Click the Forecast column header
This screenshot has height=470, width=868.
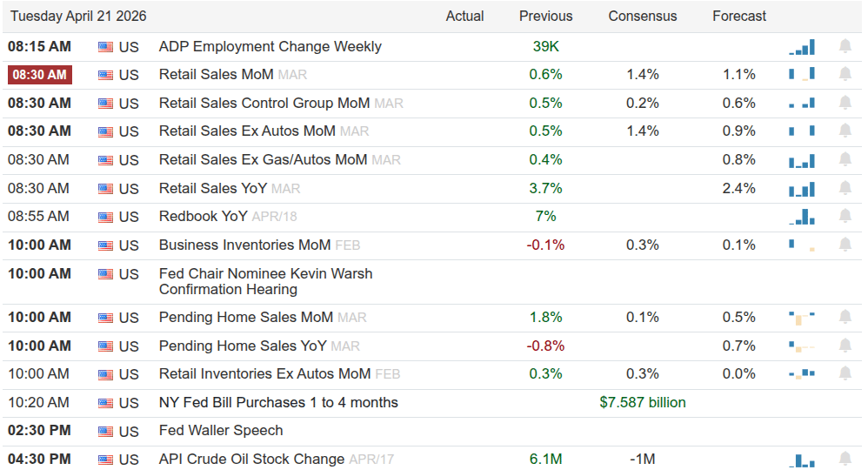tap(739, 16)
